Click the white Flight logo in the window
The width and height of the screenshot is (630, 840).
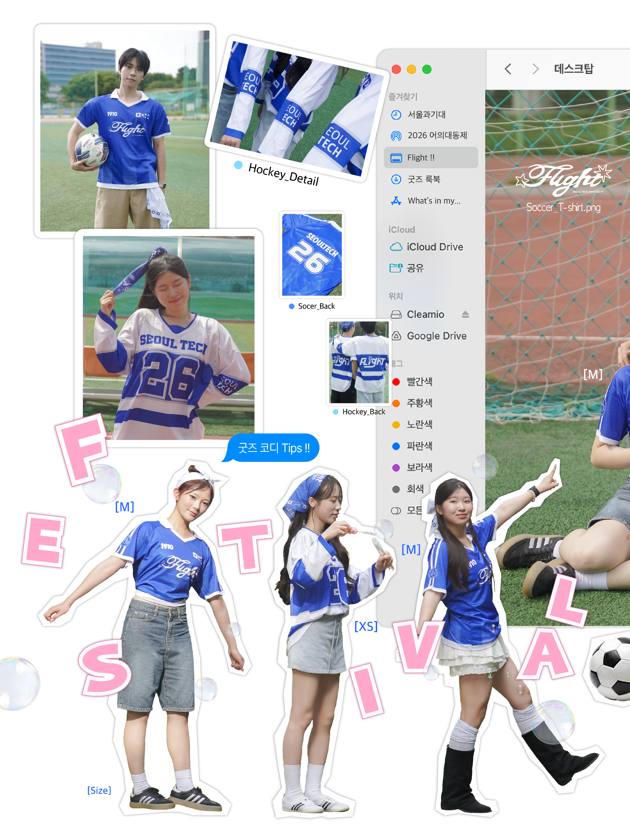pyautogui.click(x=564, y=180)
